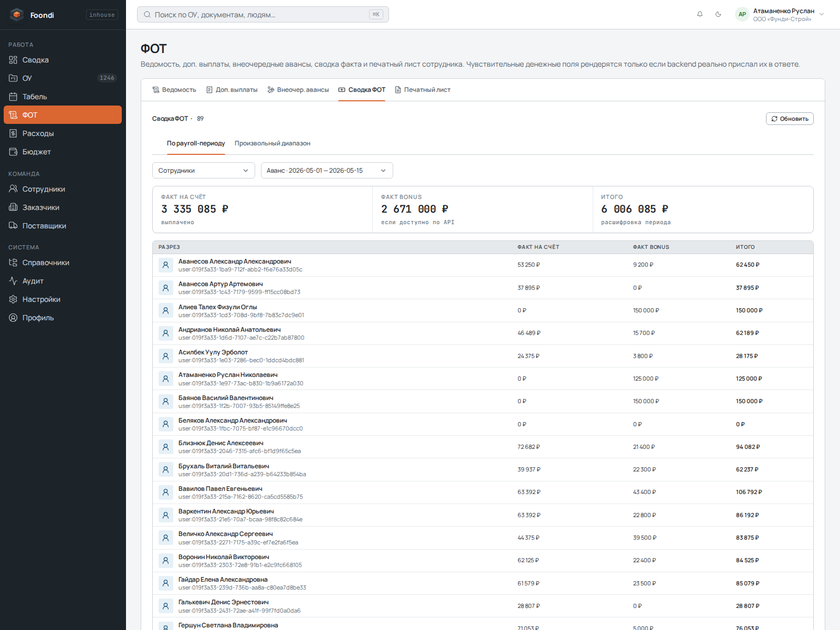Click the Foondi logo icon
The image size is (840, 630).
coord(17,15)
